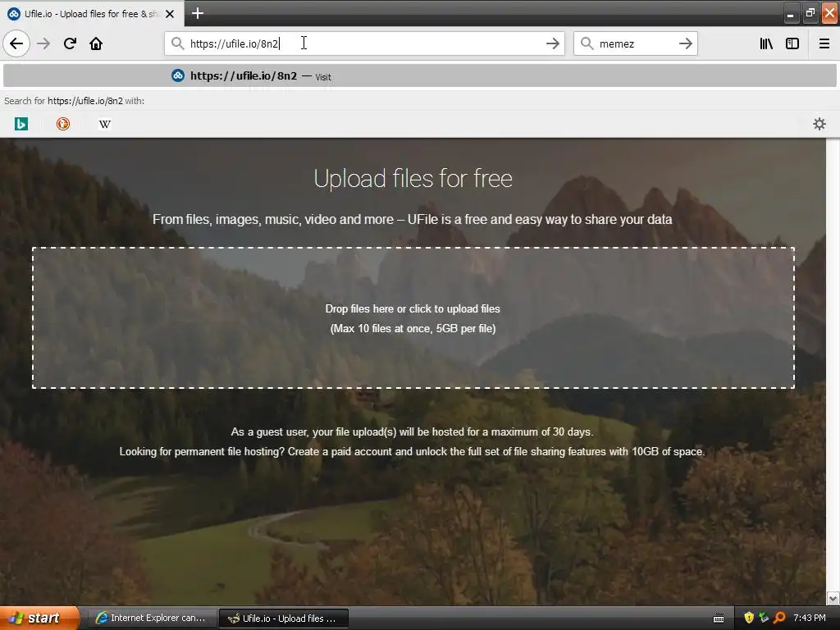Show the sidebar panel
This screenshot has width=840, height=630.
point(792,43)
